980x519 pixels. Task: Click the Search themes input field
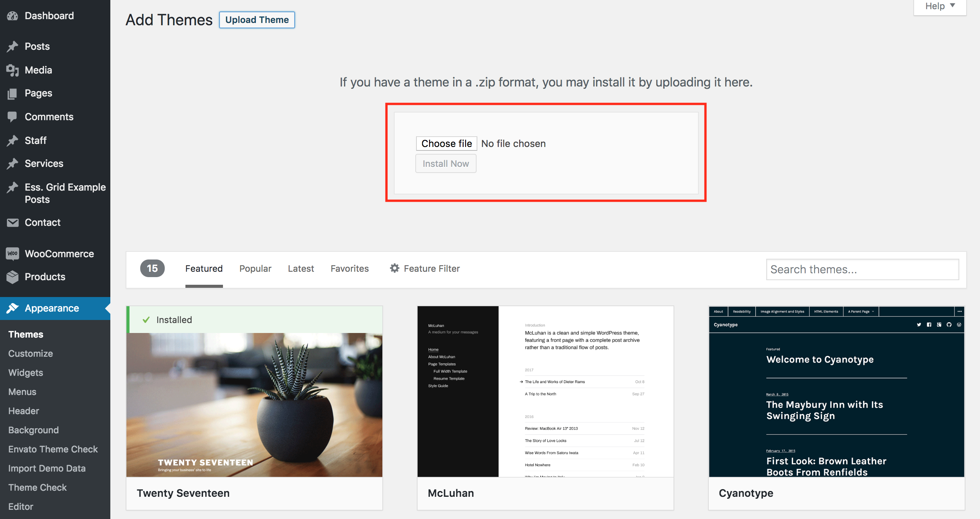click(x=862, y=269)
